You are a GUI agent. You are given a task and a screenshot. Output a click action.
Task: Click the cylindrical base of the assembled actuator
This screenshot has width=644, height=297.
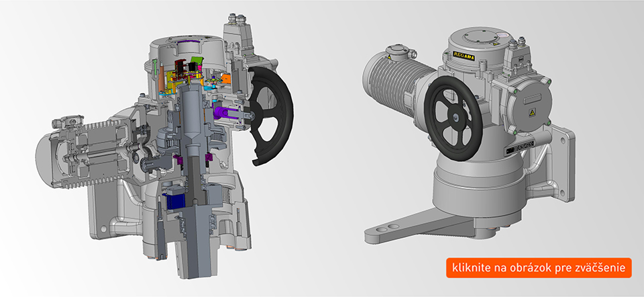point(478,188)
